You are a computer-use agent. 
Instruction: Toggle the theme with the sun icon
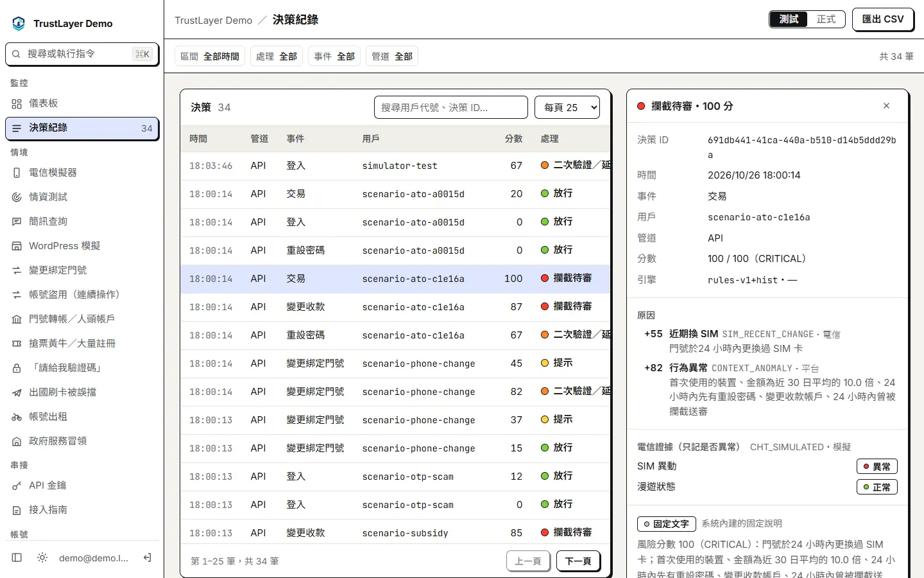pos(42,558)
